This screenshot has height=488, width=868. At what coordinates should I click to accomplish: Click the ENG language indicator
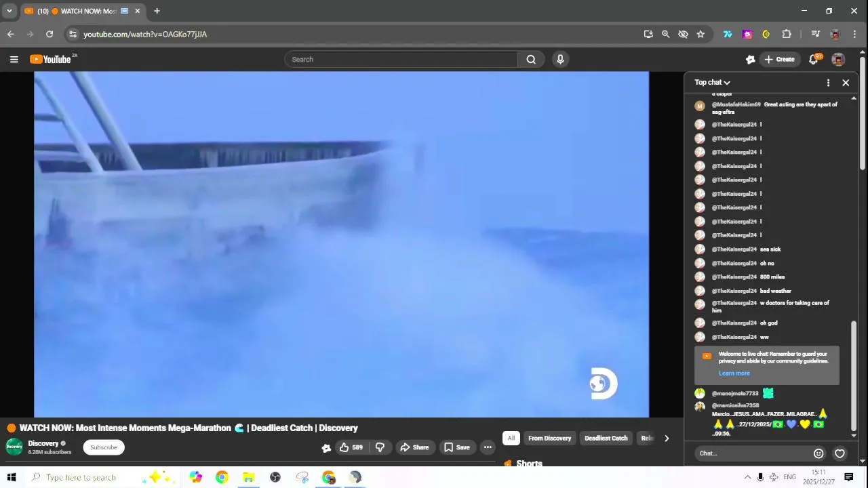(x=789, y=477)
